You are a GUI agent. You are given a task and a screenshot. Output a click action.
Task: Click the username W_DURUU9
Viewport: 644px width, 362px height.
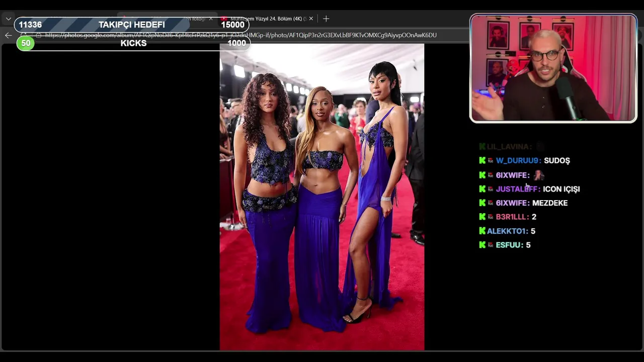518,160
